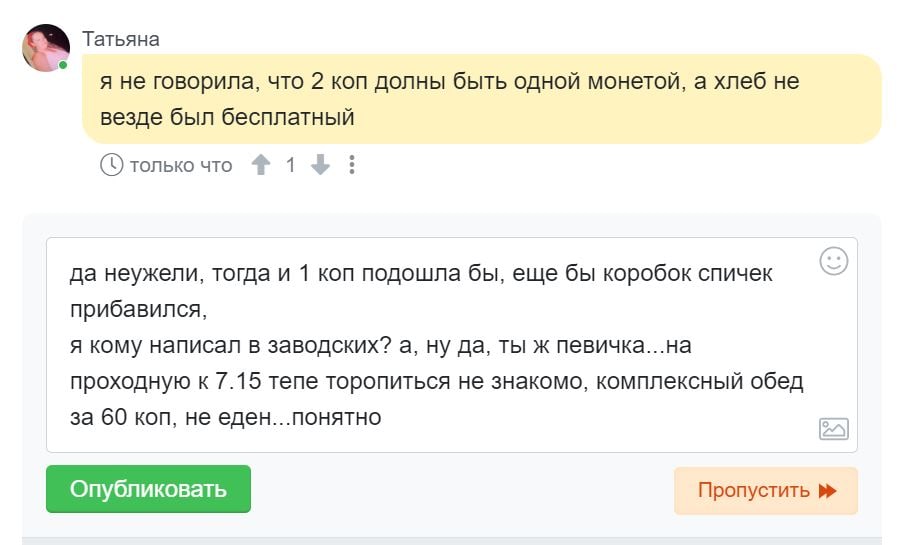Open the username link Татьяна

click(120, 39)
